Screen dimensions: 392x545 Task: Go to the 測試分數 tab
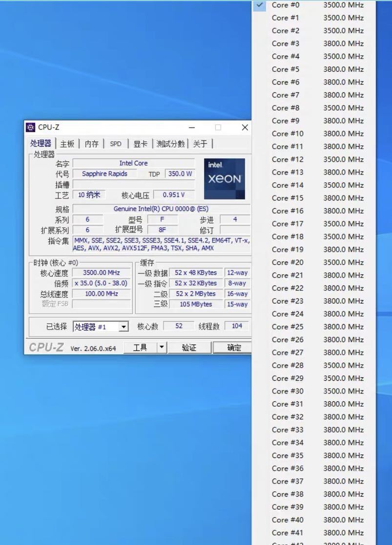click(170, 144)
